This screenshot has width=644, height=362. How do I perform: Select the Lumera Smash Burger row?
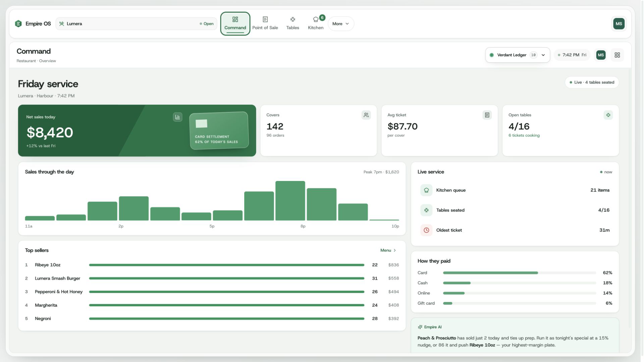point(212,278)
